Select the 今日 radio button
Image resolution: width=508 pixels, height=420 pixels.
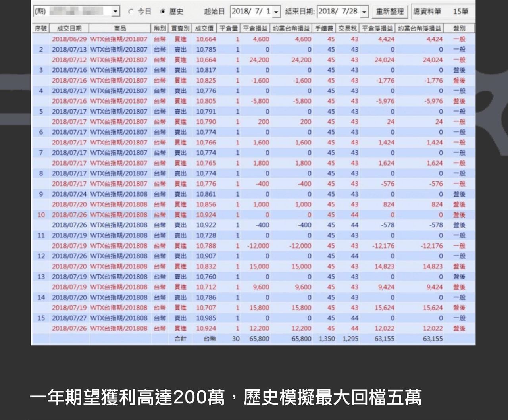[x=131, y=12]
